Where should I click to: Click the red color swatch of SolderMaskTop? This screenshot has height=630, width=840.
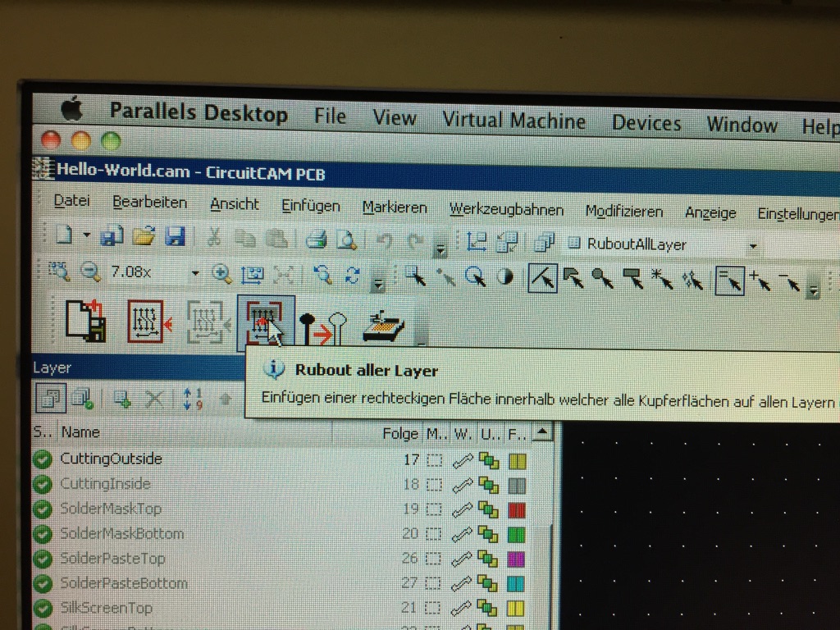tap(517, 510)
